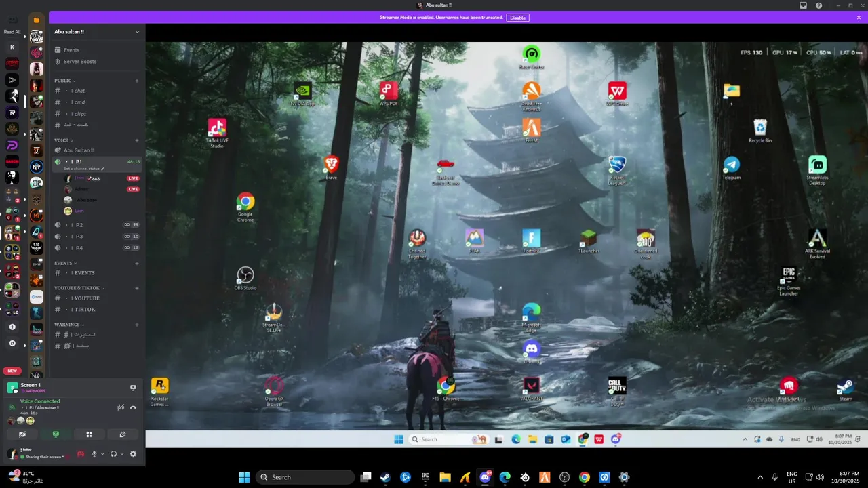Open the server folder icon atop server list
Image resolution: width=868 pixels, height=488 pixels.
tap(37, 20)
